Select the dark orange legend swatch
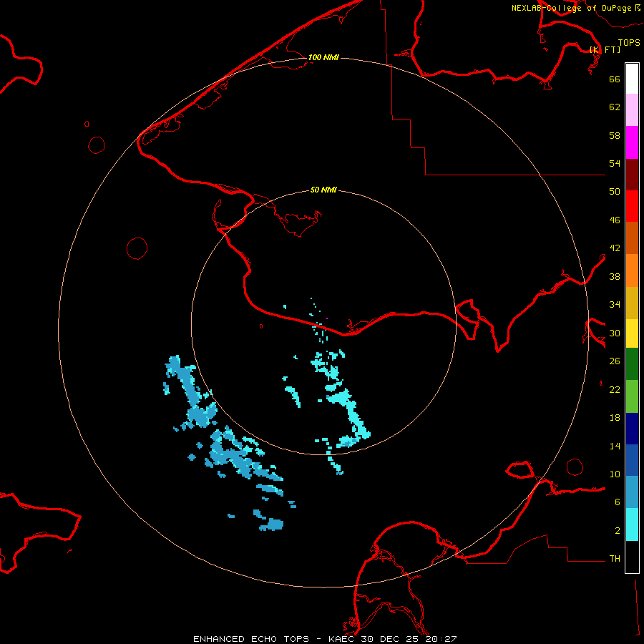The width and height of the screenshot is (644, 644). coord(632,238)
